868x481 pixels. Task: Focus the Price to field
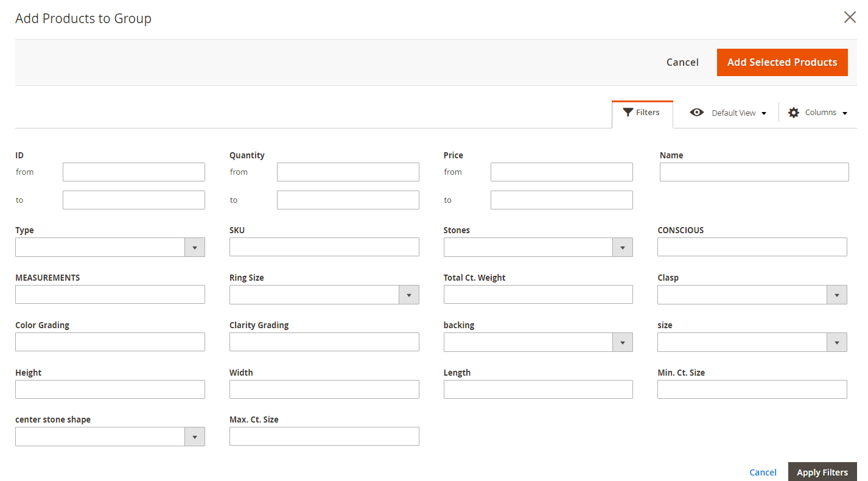coord(562,200)
